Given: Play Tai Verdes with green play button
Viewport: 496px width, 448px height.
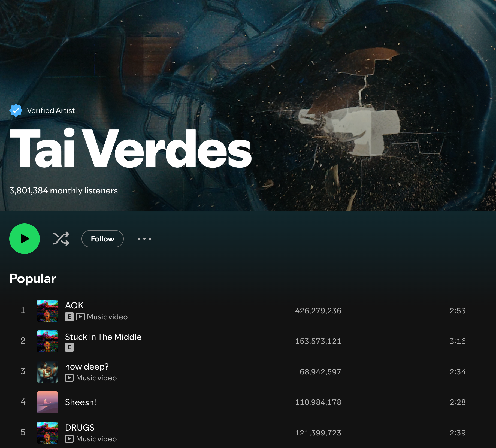Looking at the screenshot, I should 25,239.
